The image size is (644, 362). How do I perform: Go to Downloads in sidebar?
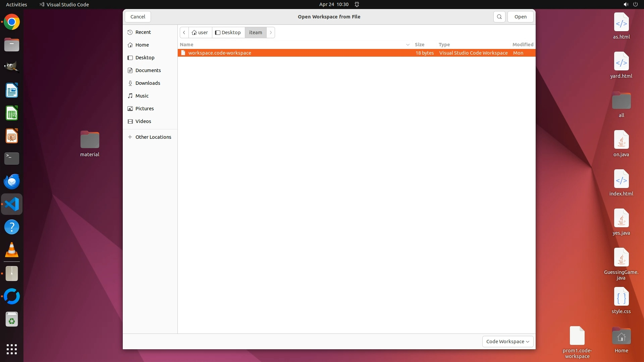click(148, 83)
